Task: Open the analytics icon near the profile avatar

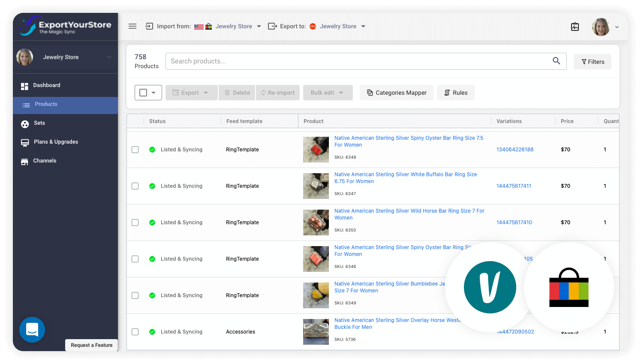Action: (575, 26)
